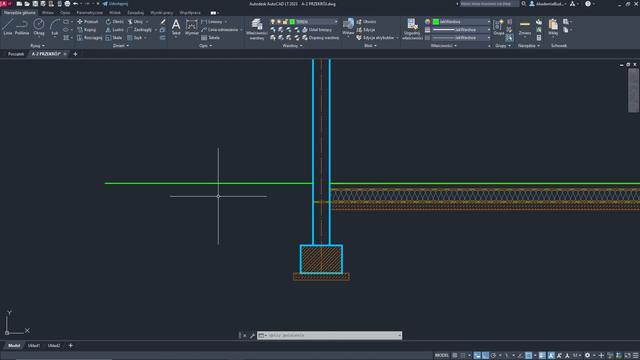Activate the Okrąg circle tool
Image resolution: width=640 pixels, height=360 pixels.
point(39,27)
